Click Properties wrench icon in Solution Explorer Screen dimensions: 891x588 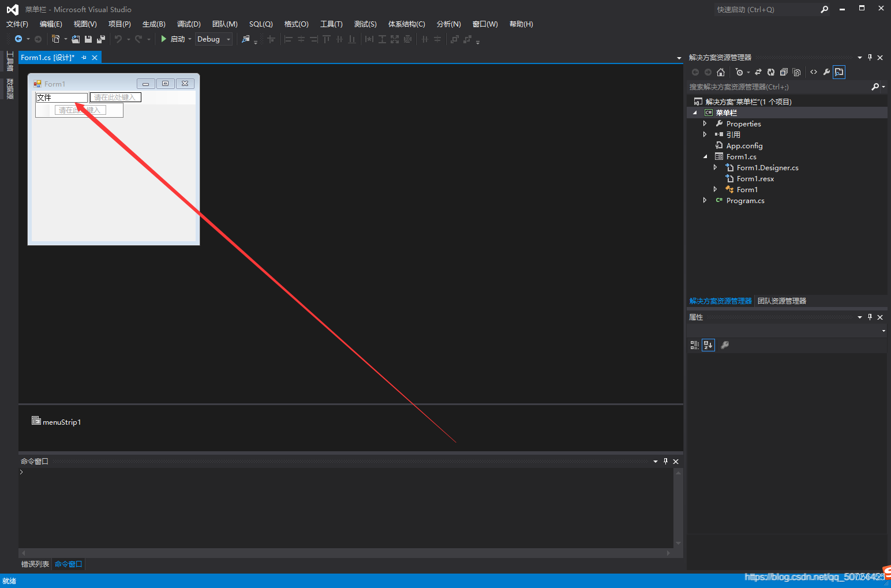[826, 72]
